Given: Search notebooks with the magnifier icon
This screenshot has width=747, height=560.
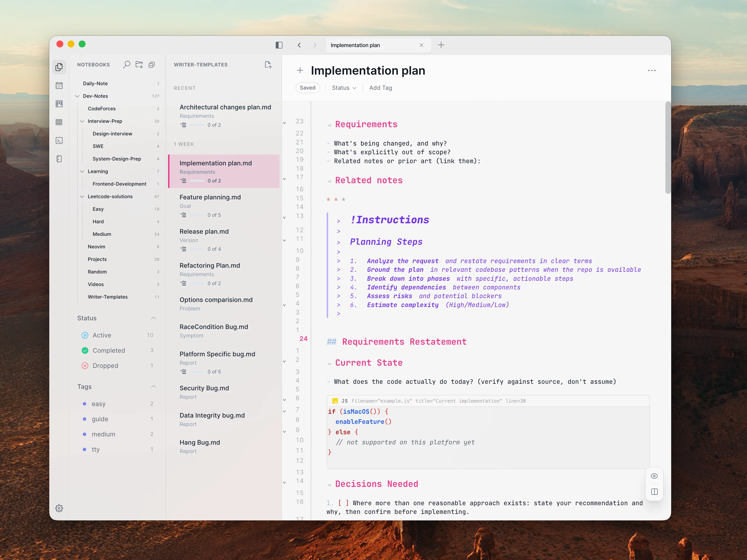Looking at the screenshot, I should tap(127, 64).
